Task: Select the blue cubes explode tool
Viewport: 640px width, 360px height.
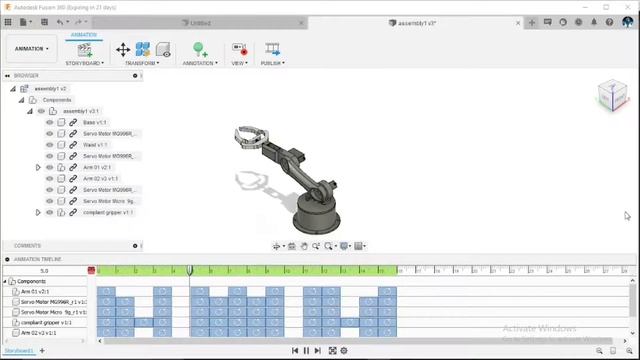Action: click(x=143, y=50)
